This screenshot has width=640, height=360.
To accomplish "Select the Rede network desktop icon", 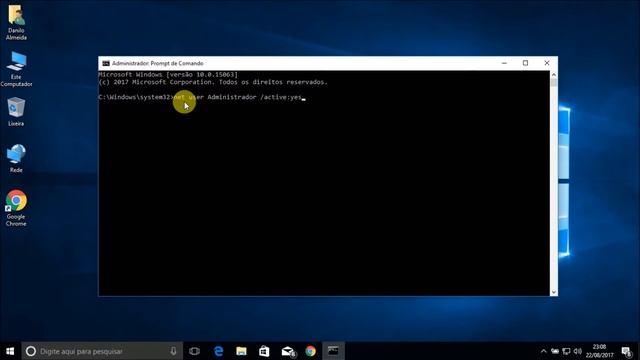I will tap(16, 158).
